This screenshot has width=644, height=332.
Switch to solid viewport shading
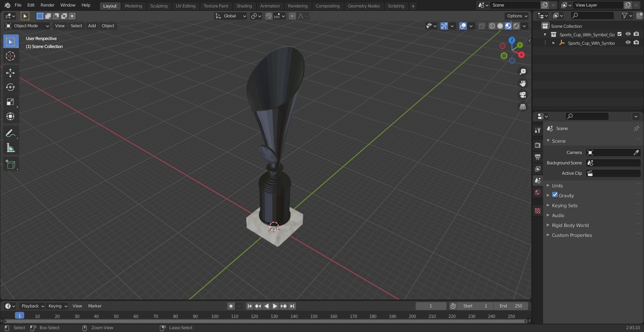click(x=500, y=26)
